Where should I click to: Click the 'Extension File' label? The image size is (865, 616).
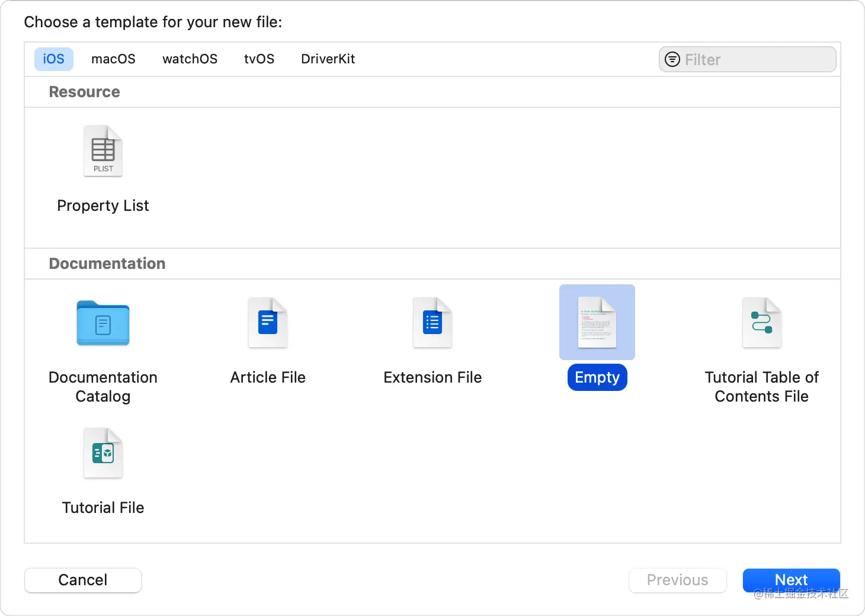pos(432,377)
